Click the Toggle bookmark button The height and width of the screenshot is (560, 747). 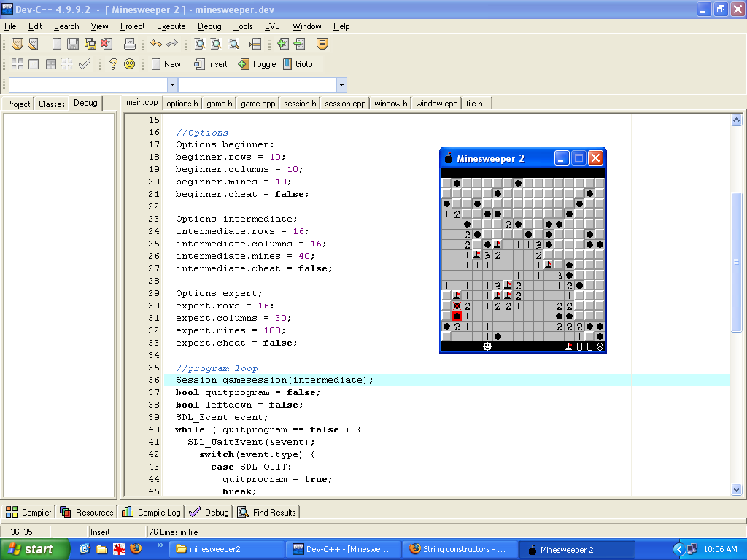pos(257,64)
